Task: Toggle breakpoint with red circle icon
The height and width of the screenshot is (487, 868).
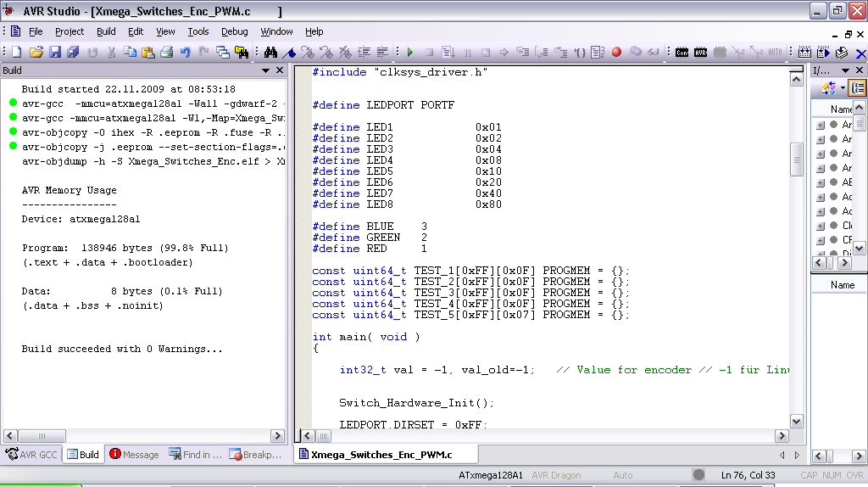Action: (x=616, y=52)
